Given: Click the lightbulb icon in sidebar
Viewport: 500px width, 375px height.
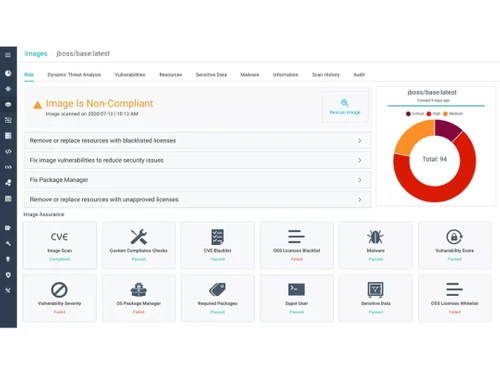Looking at the screenshot, I should (8, 259).
